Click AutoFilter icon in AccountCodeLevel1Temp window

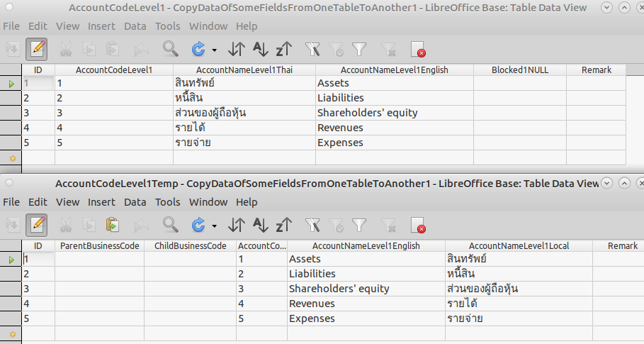point(312,226)
